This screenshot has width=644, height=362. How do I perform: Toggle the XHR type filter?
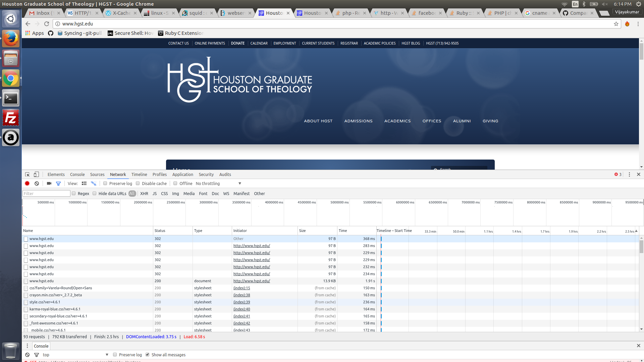click(144, 193)
